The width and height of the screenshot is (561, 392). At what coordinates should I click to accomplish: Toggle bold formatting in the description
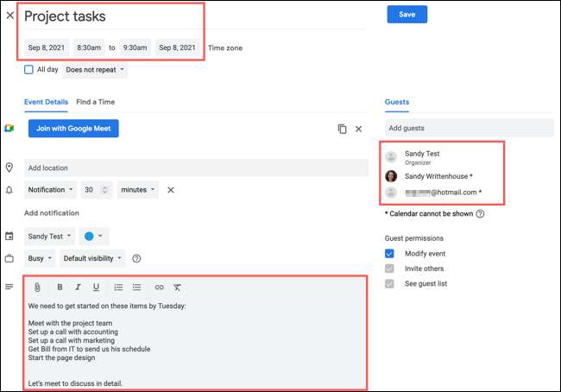coord(60,288)
